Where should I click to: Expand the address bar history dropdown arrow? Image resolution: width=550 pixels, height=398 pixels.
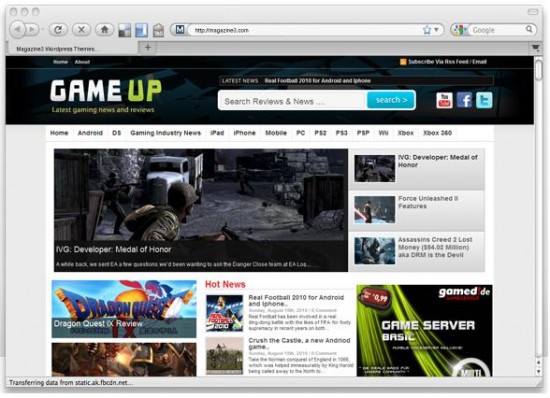(436, 30)
